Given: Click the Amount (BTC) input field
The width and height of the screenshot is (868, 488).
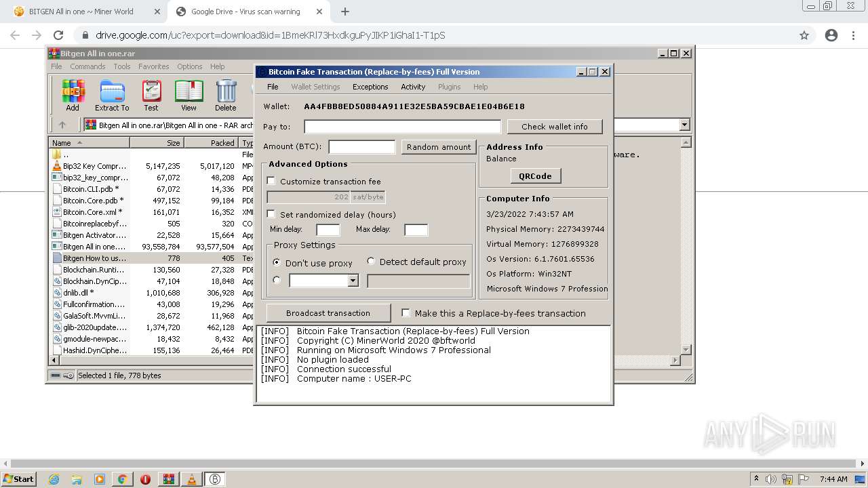Looking at the screenshot, I should click(361, 147).
